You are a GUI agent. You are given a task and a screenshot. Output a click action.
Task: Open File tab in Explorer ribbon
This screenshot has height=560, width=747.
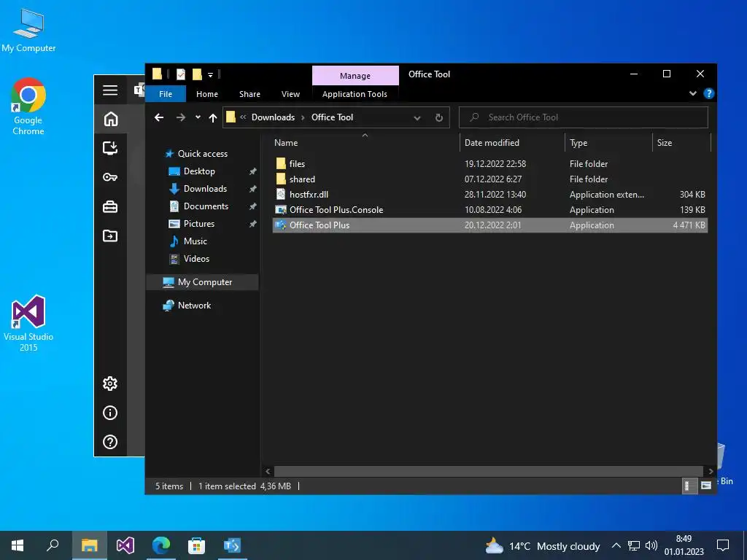166,94
